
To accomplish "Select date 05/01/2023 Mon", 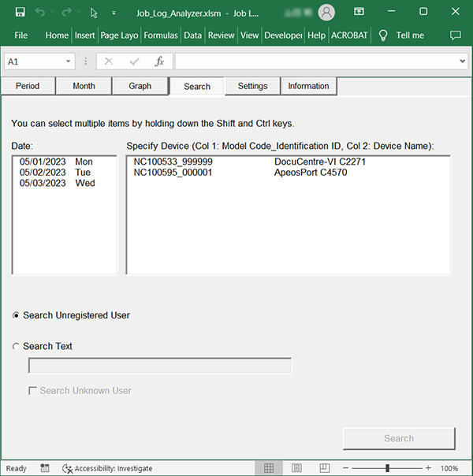I will click(x=65, y=162).
